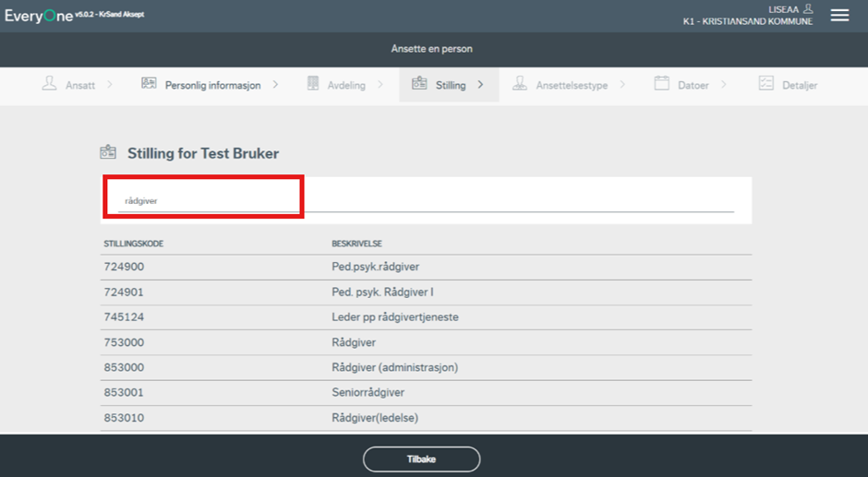Click the Ansatt person icon

(49, 84)
